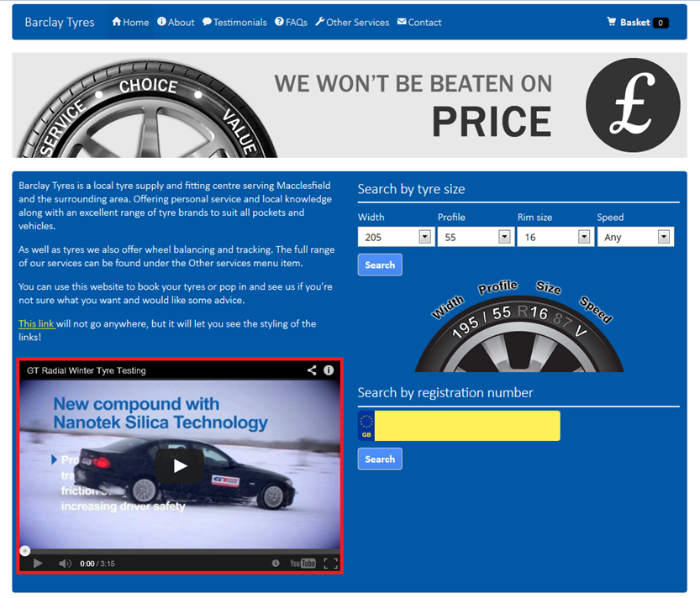Click the small play button in video controls

pyautogui.click(x=38, y=564)
